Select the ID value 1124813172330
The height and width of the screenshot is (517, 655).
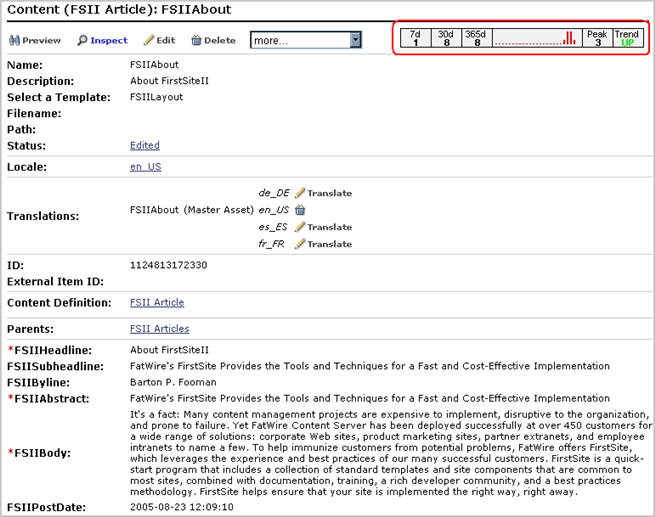[168, 265]
